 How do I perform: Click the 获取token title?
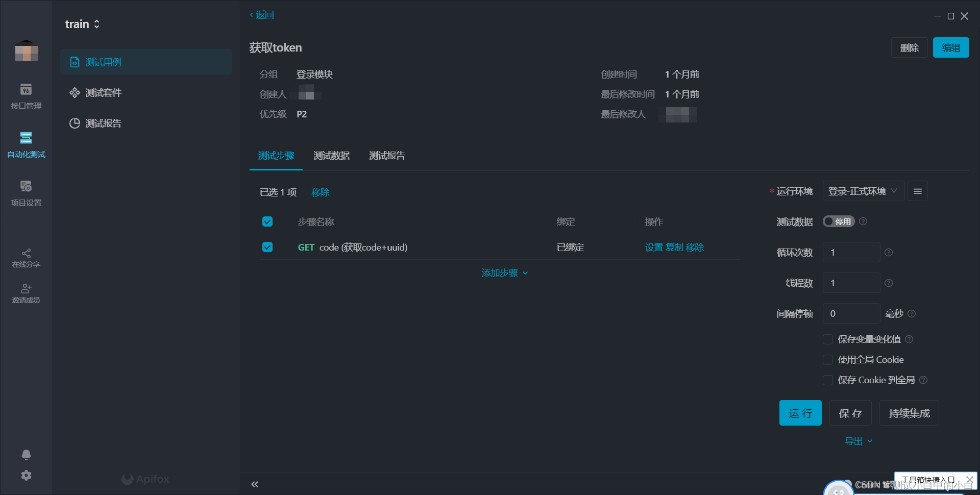[276, 47]
